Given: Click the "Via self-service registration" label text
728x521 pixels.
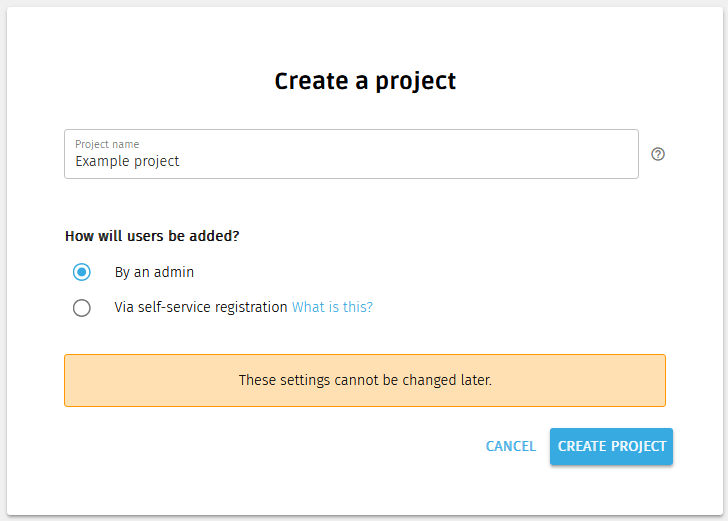Looking at the screenshot, I should pyautogui.click(x=200, y=308).
